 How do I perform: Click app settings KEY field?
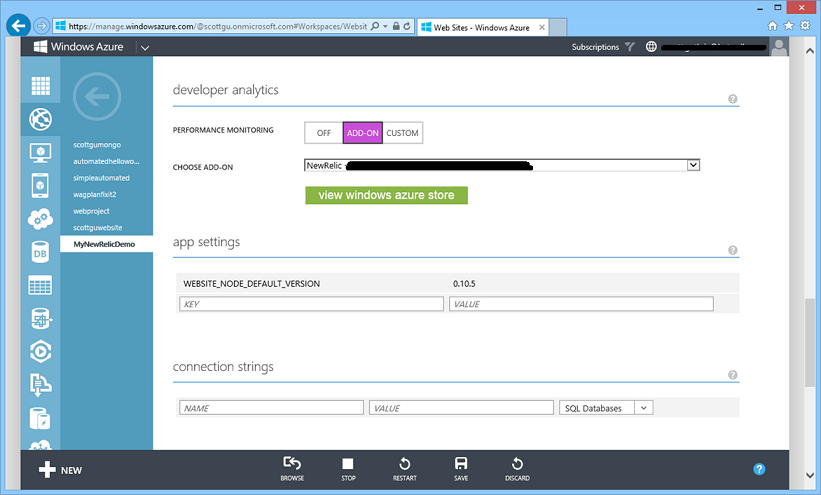point(312,304)
